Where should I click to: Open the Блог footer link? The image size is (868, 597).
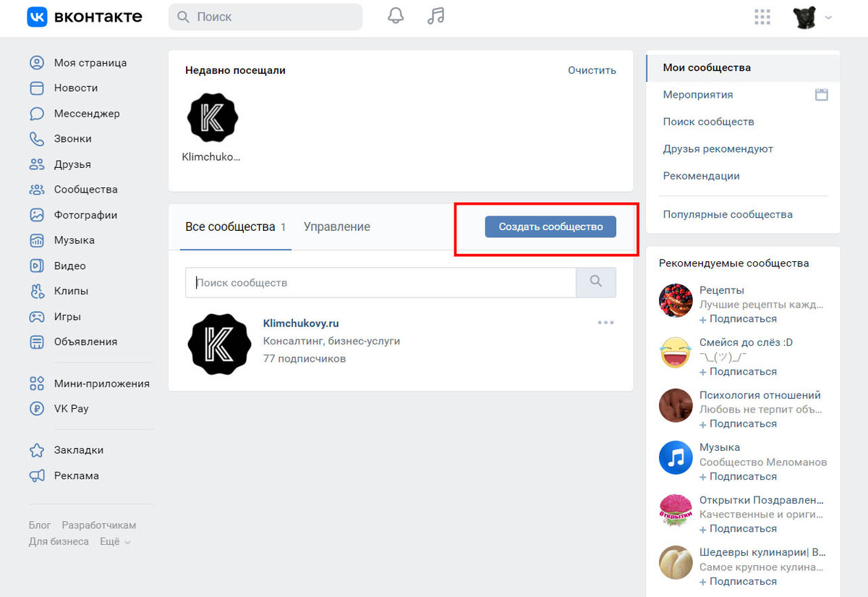(40, 525)
